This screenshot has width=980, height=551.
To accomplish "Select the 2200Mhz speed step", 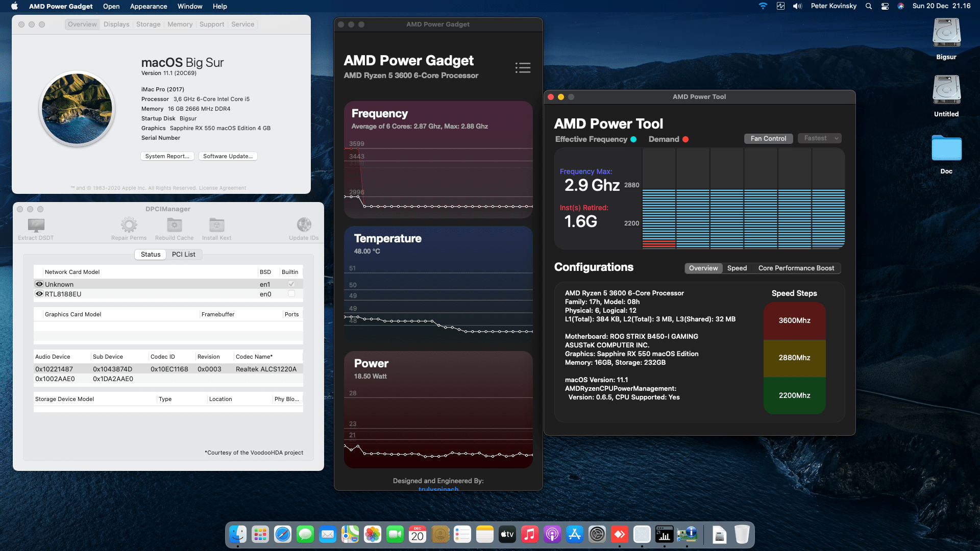I will (x=795, y=395).
